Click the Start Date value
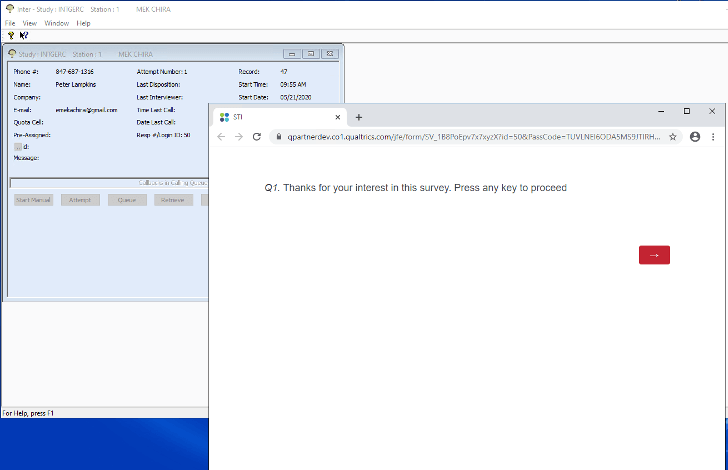The width and height of the screenshot is (728, 470). 295,98
